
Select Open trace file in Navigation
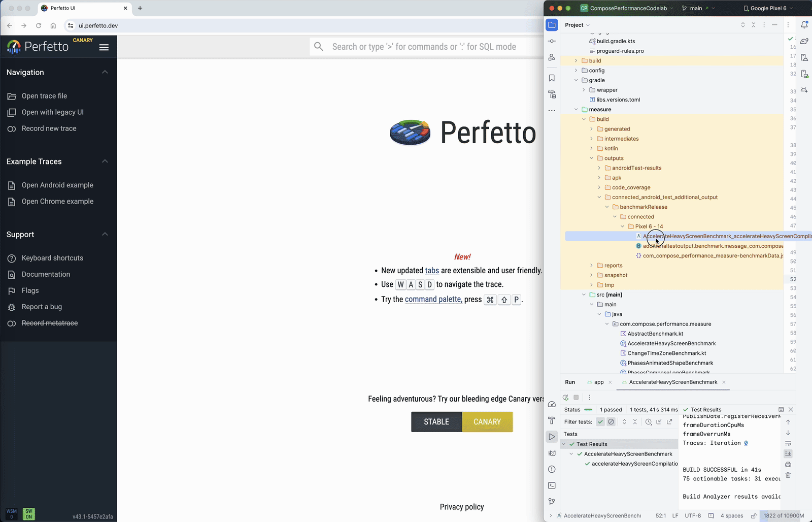tap(44, 96)
